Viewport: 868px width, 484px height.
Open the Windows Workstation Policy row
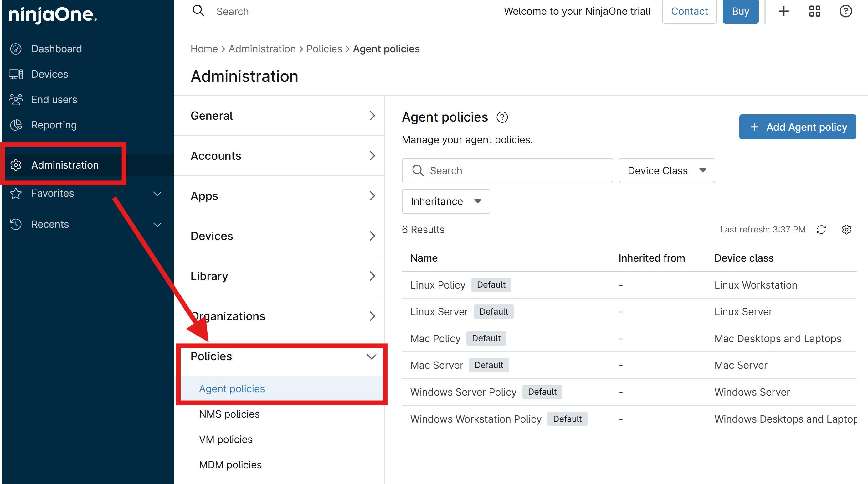[x=629, y=419]
